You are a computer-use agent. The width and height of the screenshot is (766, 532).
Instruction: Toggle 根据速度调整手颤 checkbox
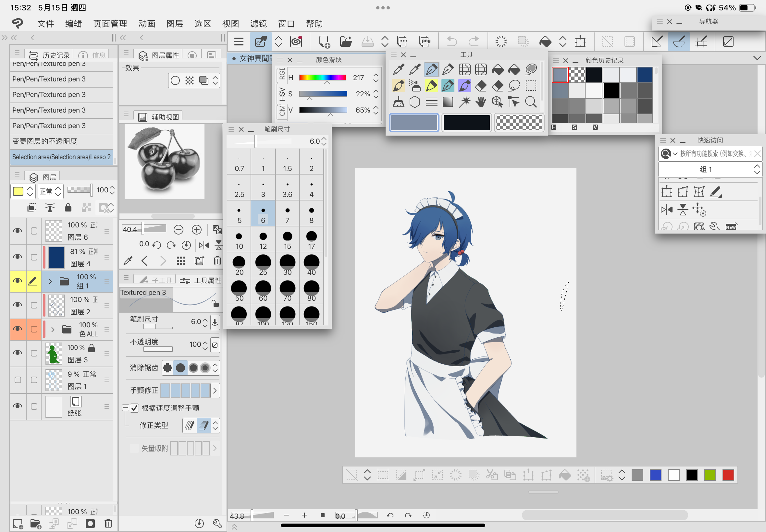click(134, 408)
